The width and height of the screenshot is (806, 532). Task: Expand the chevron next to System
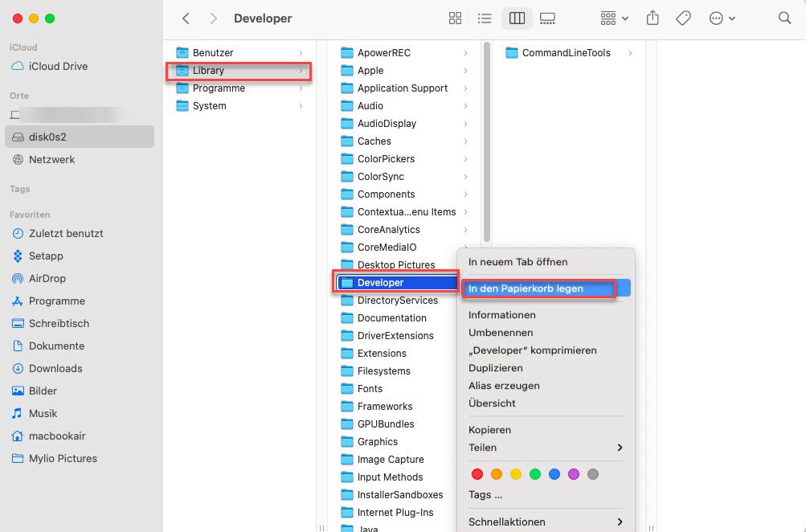(301, 106)
